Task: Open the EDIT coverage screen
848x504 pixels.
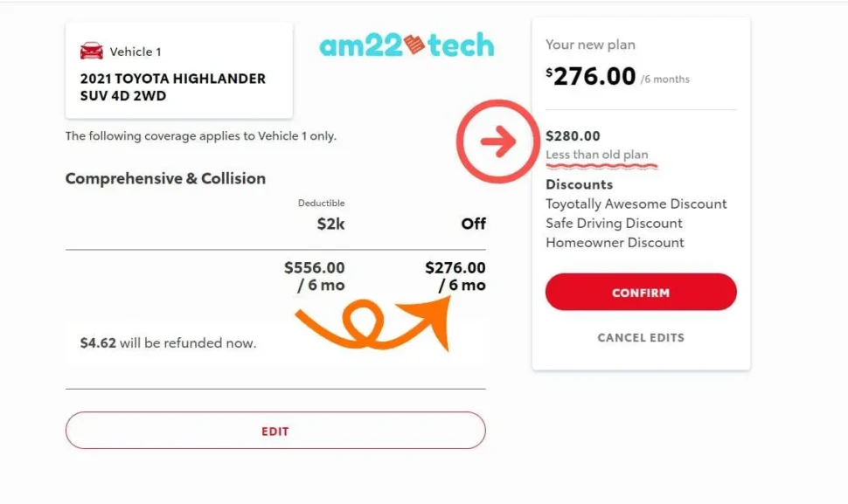Action: tap(275, 431)
